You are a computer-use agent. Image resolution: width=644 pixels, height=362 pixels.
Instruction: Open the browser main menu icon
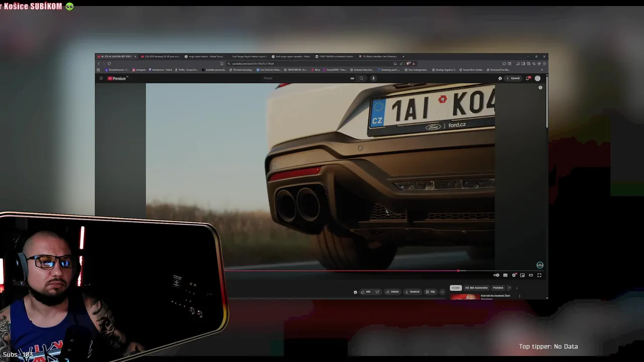[x=544, y=64]
